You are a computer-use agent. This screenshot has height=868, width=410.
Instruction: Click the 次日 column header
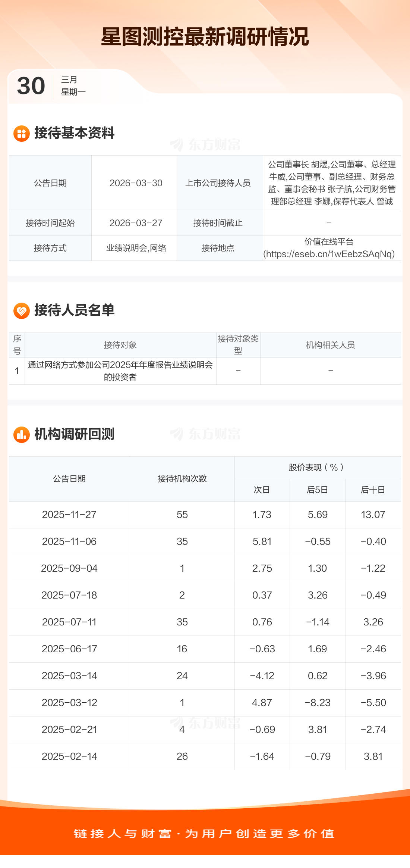262,490
